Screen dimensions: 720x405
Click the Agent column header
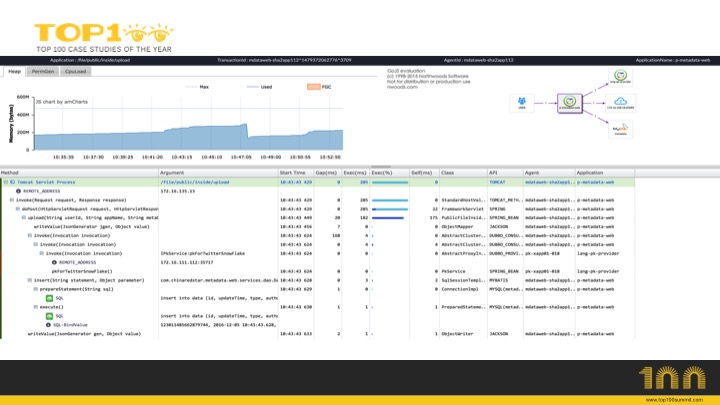point(549,173)
